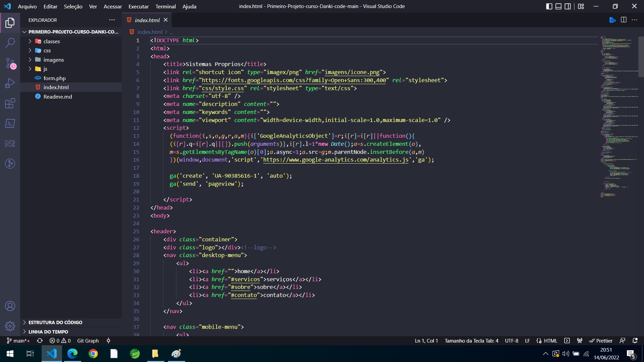Open the Extensions view
The image size is (644, 362).
(10, 103)
